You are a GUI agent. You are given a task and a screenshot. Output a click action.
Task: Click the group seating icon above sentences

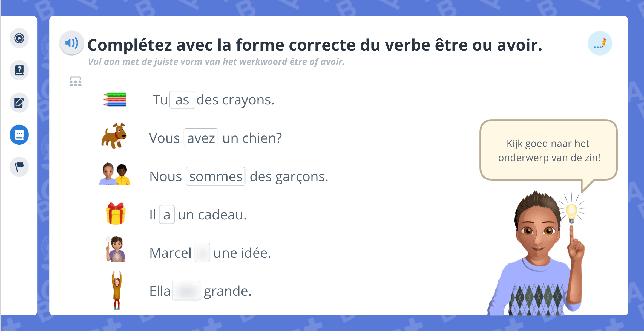pos(75,82)
